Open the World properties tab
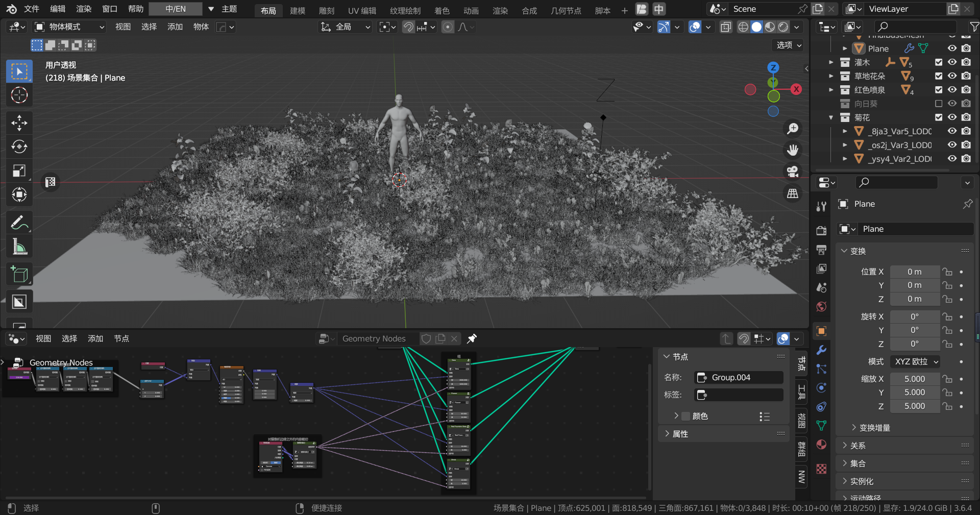The width and height of the screenshot is (980, 515). coord(821,306)
